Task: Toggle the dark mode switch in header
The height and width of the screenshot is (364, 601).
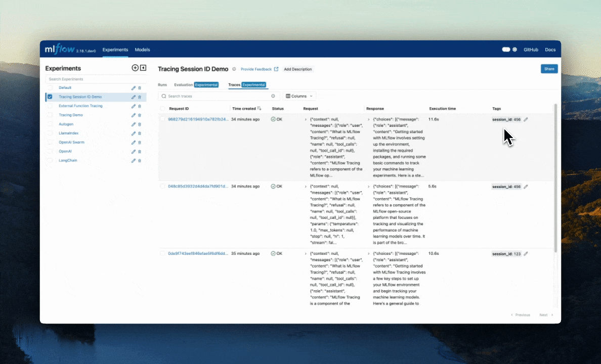Action: point(506,50)
